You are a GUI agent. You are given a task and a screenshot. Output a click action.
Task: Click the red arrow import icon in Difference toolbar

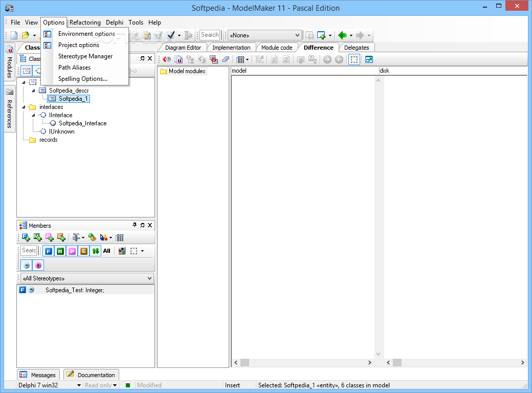click(x=214, y=60)
